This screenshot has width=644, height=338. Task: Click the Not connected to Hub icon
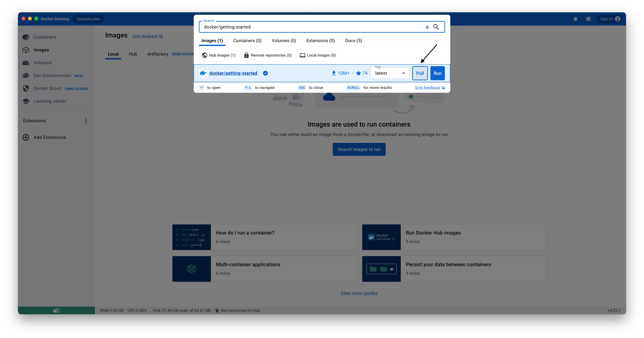point(217,310)
